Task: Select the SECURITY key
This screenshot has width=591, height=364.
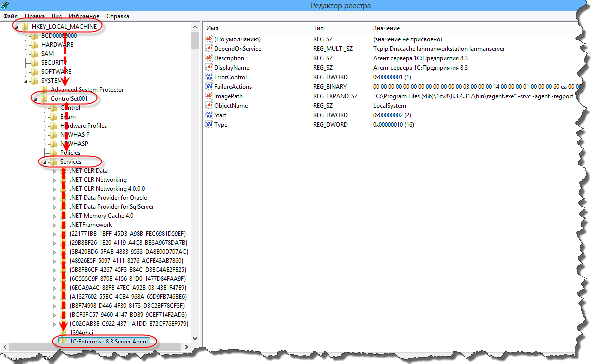Action: tap(54, 63)
